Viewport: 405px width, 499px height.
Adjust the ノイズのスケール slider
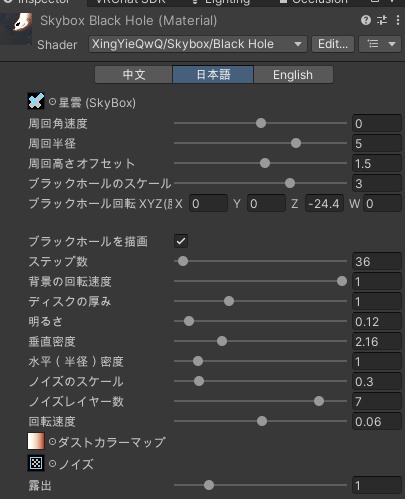(x=260, y=381)
